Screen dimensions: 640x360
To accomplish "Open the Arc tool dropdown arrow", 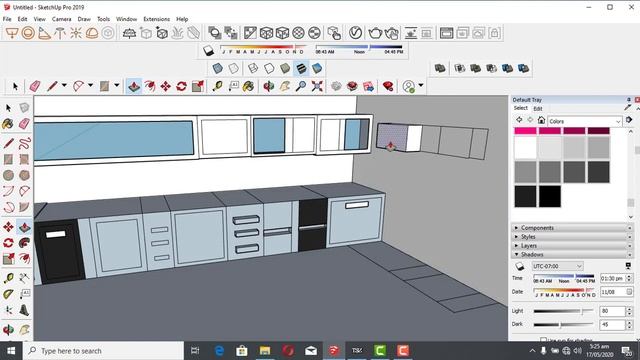I will point(91,86).
